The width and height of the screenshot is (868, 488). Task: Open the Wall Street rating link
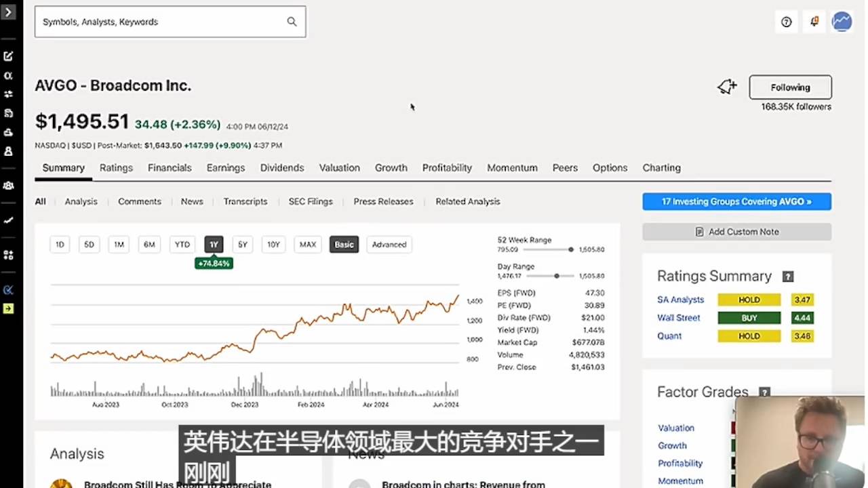(x=678, y=318)
